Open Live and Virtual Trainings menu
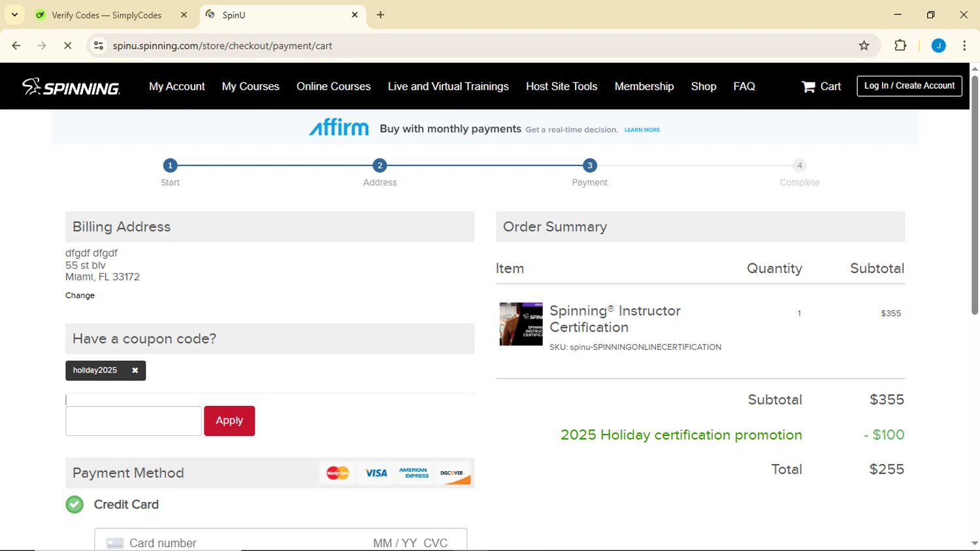The width and height of the screenshot is (980, 551). [448, 86]
